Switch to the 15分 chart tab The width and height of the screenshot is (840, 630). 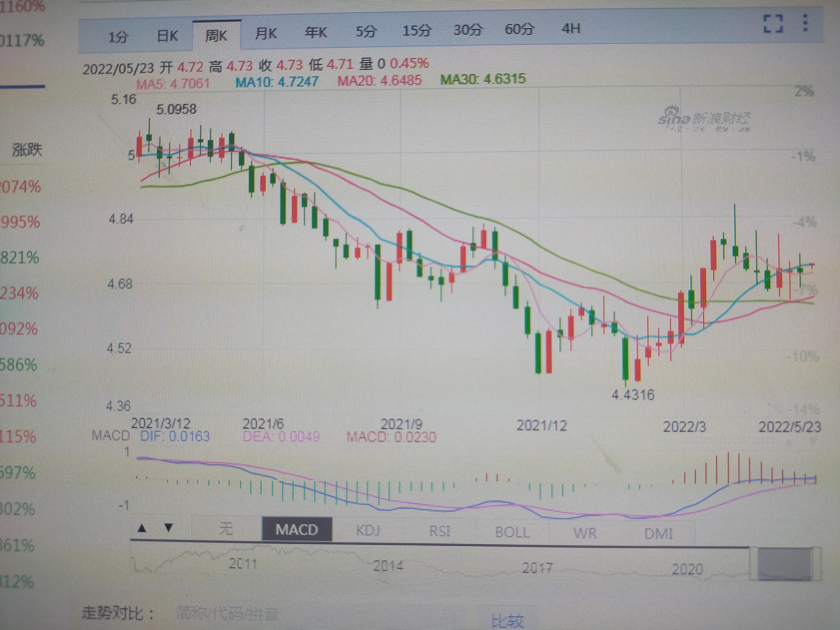click(x=417, y=30)
